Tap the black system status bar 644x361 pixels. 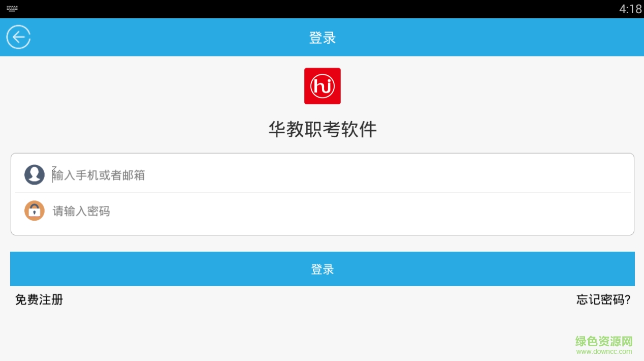click(x=322, y=9)
